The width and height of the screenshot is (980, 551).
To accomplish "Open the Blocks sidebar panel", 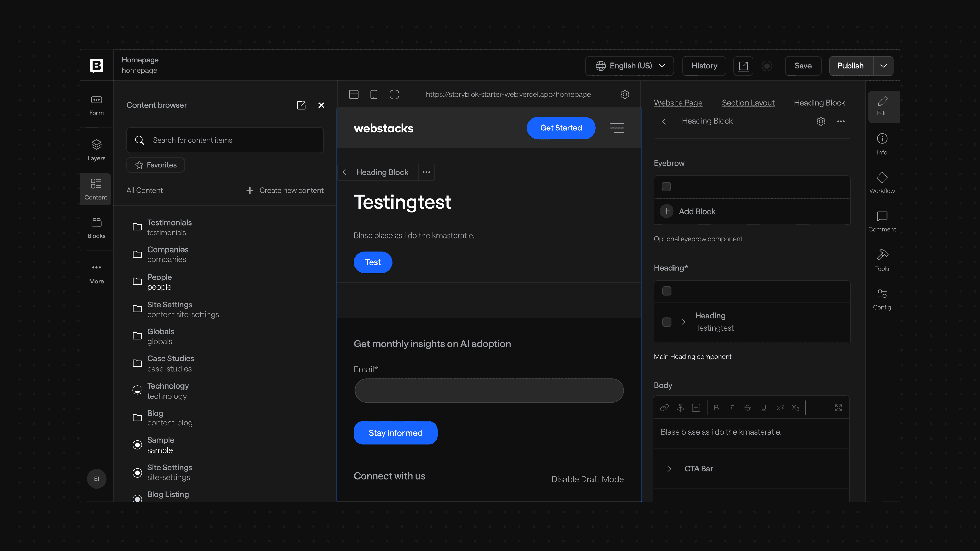I will pos(96,228).
